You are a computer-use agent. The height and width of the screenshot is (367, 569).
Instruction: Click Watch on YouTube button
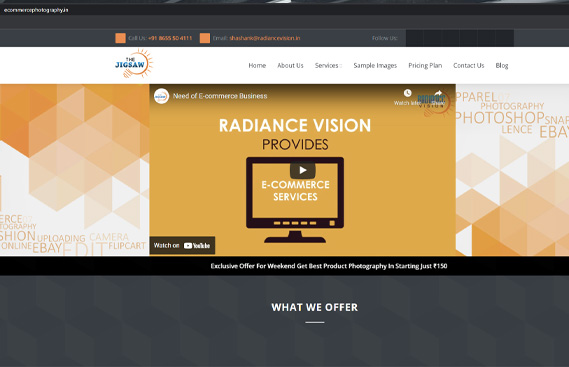[x=182, y=245]
